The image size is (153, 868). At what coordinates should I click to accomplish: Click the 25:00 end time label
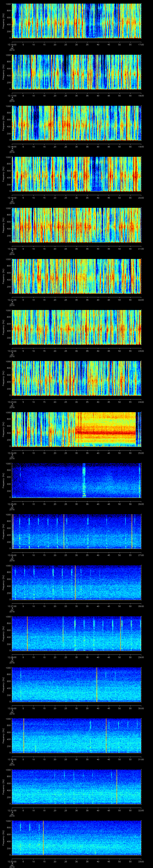pyautogui.click(x=141, y=453)
